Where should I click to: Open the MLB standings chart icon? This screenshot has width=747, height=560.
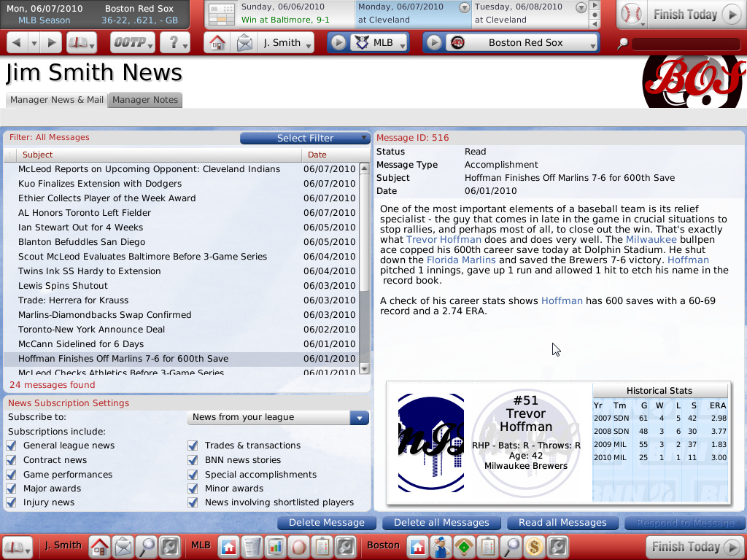[276, 545]
